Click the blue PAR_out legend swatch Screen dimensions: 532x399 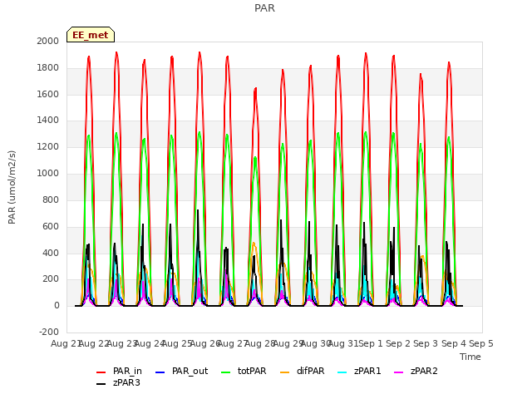coord(160,372)
